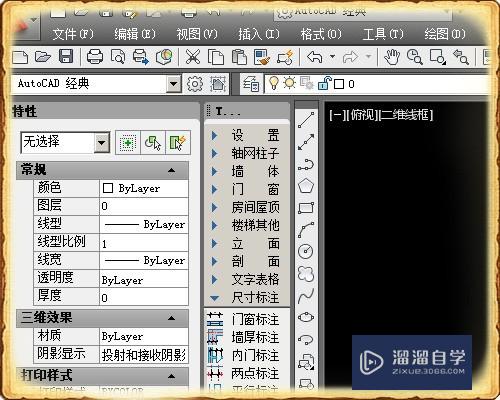Open the AutoCAD 经典 workspace dropdown
The height and width of the screenshot is (400, 500).
pyautogui.click(x=174, y=83)
